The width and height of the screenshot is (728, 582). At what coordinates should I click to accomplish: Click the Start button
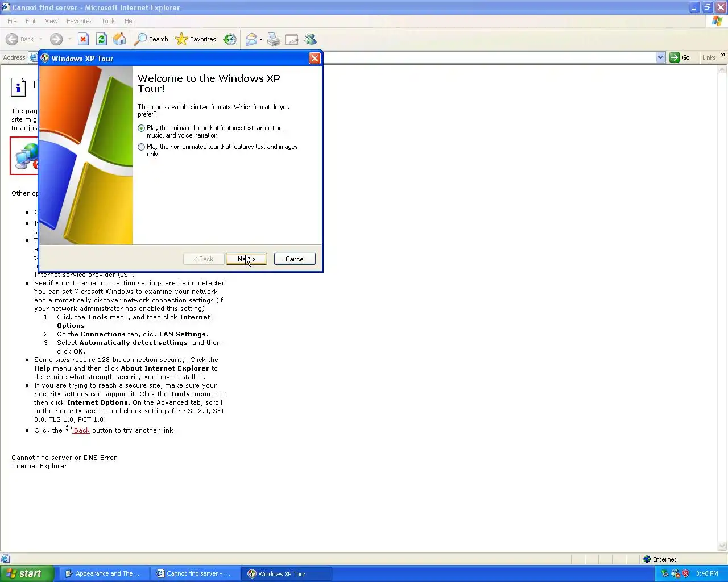(x=27, y=573)
